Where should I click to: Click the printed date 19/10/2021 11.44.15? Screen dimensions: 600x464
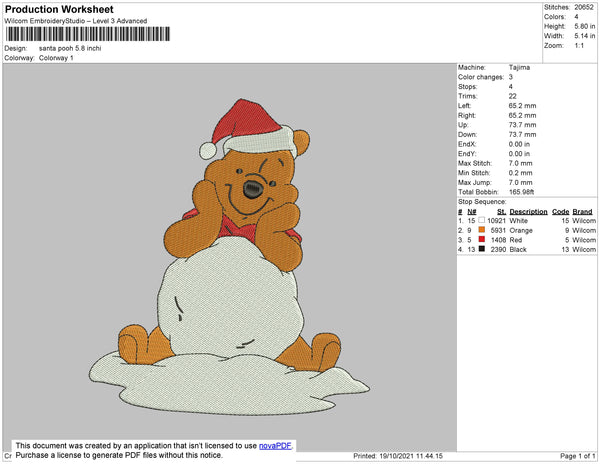click(x=411, y=456)
